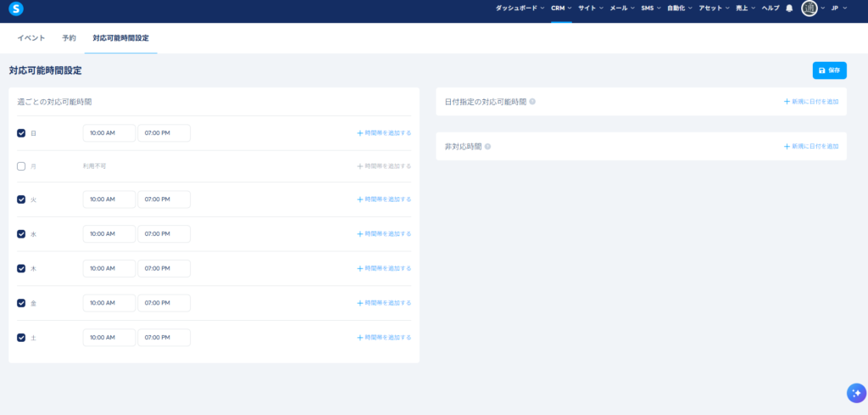Open the JP language dropdown
Viewport: 868px width, 415px height.
[x=839, y=8]
